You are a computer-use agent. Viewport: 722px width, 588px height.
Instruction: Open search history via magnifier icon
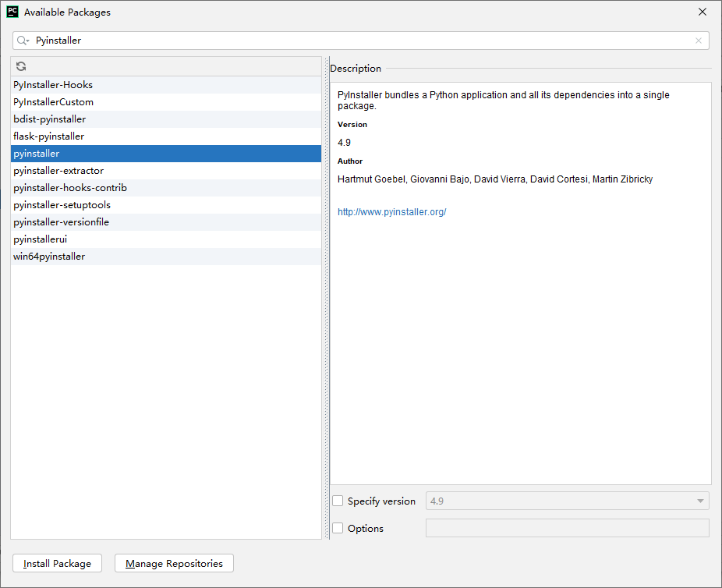click(23, 41)
